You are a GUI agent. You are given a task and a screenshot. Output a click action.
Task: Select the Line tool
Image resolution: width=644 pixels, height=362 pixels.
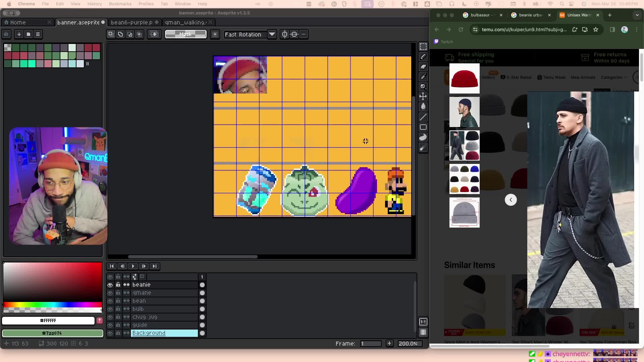coord(423,117)
